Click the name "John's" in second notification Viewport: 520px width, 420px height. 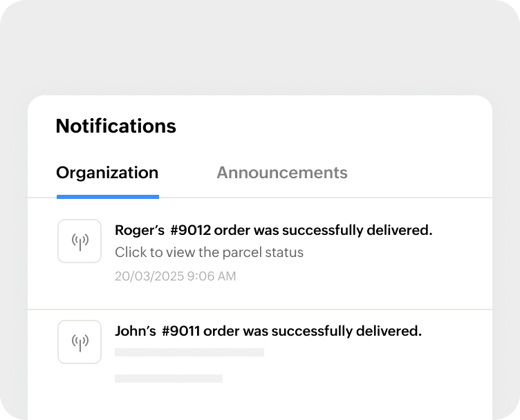coord(135,332)
